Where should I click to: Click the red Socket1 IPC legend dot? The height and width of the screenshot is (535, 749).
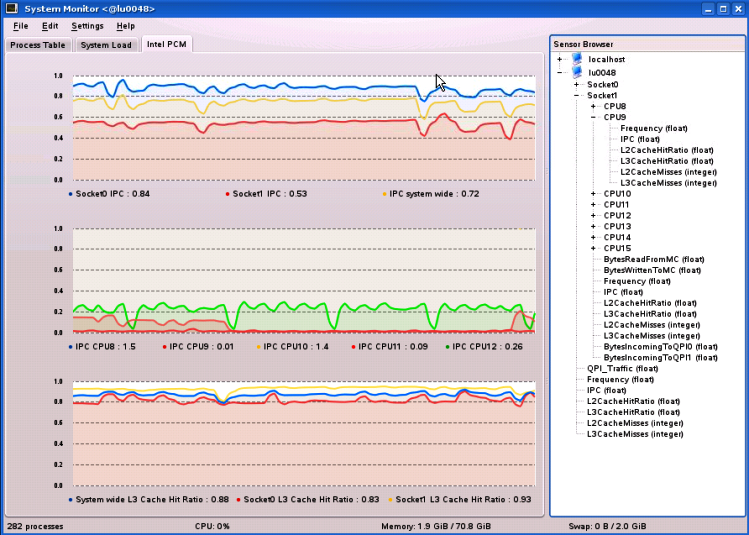tap(227, 194)
